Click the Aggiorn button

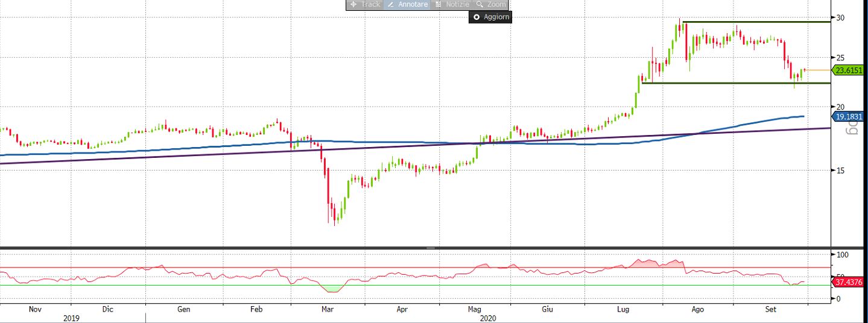click(x=496, y=17)
